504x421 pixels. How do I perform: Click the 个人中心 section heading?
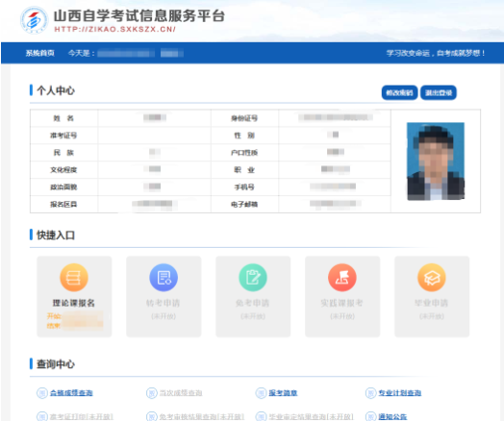click(x=56, y=90)
